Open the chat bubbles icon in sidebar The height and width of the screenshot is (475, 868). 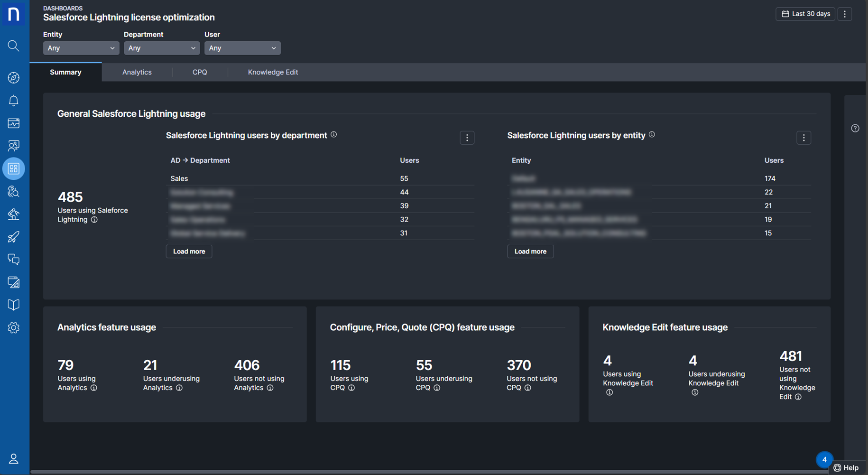pyautogui.click(x=14, y=260)
